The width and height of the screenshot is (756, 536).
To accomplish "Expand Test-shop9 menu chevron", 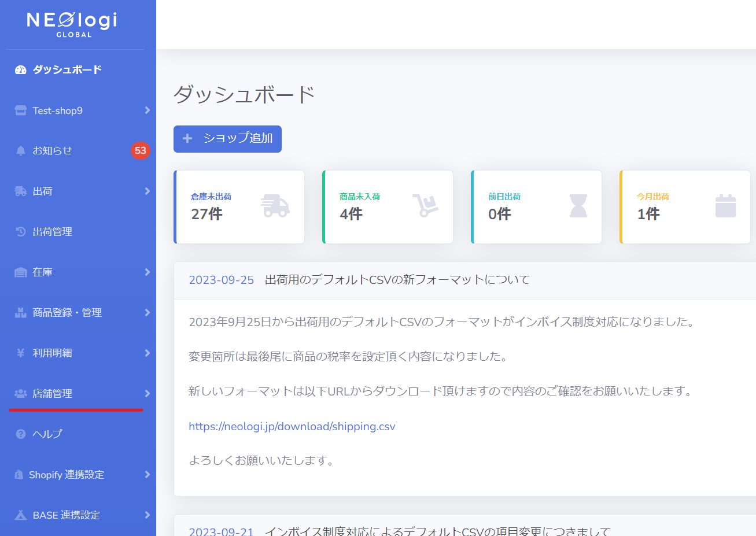I will tap(147, 110).
